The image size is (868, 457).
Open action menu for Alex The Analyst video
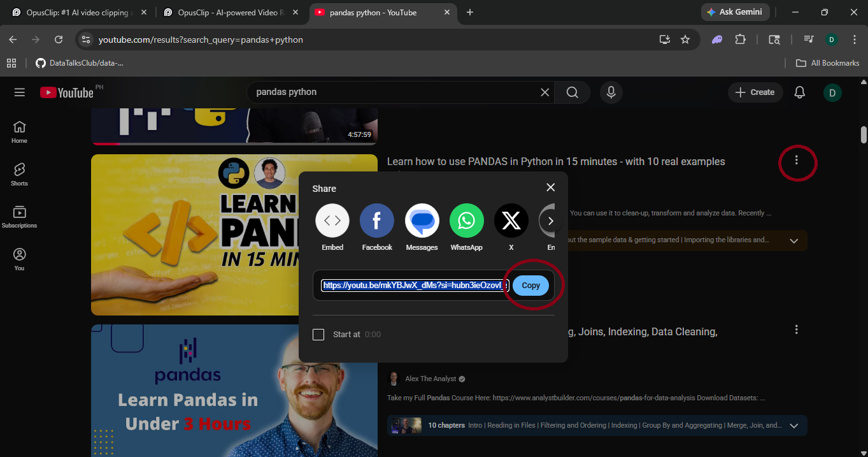[x=796, y=330]
